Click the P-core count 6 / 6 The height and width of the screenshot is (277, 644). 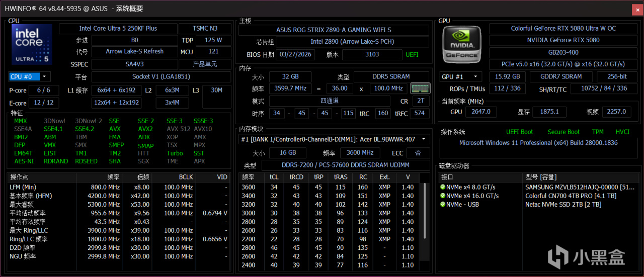point(44,90)
